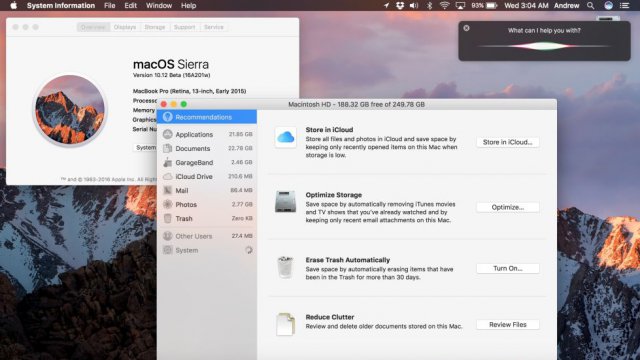This screenshot has height=360, width=640.
Task: Open the System Information app menu
Action: 61,6
